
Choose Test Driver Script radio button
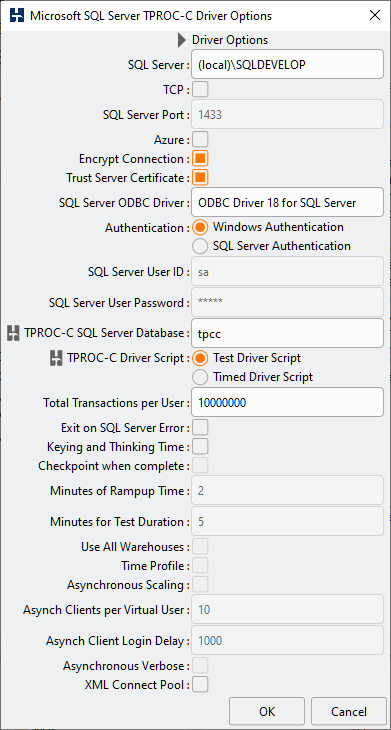[x=200, y=358]
